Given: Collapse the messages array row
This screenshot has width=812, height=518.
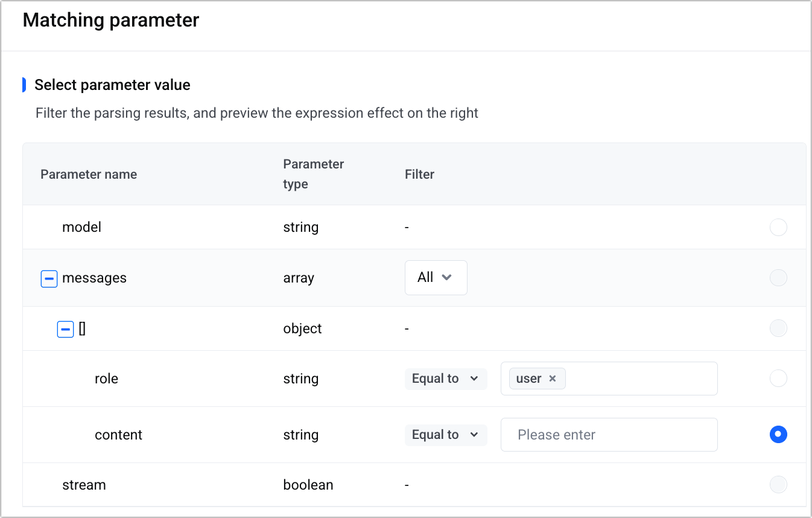Looking at the screenshot, I should point(49,278).
